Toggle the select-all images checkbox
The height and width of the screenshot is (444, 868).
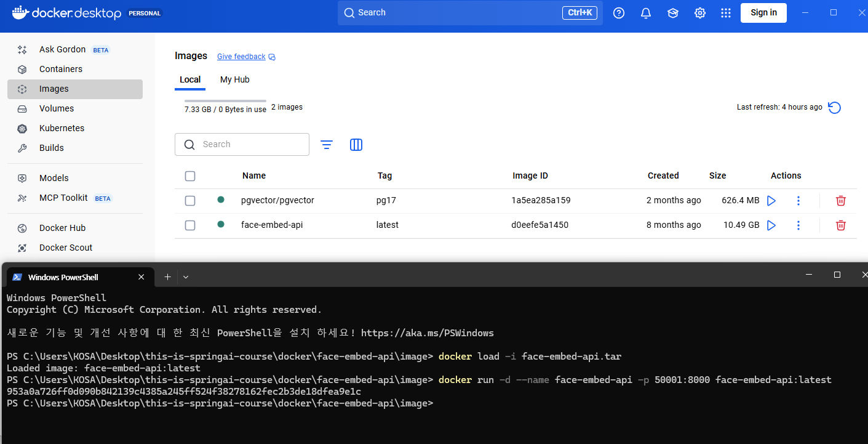tap(190, 176)
